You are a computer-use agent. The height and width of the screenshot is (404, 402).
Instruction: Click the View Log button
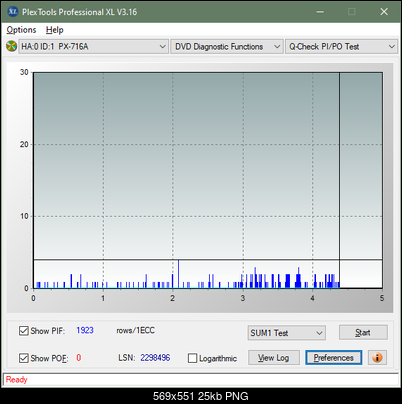[x=274, y=358]
